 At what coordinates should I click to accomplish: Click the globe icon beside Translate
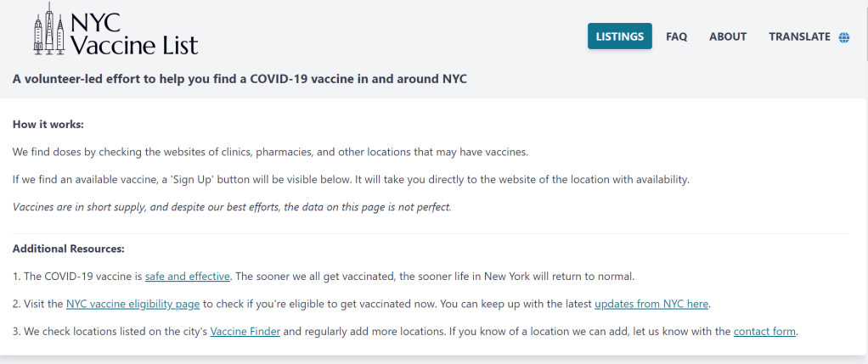coord(844,37)
